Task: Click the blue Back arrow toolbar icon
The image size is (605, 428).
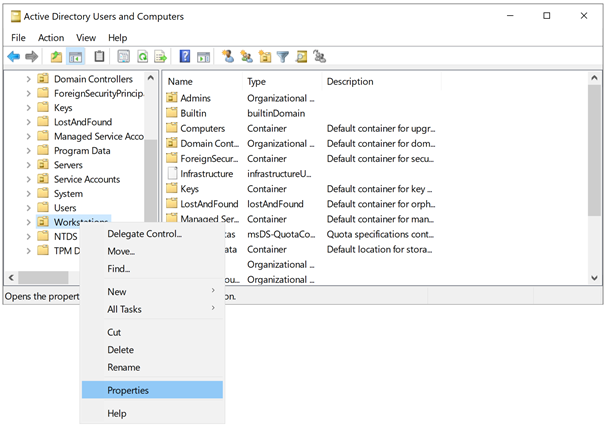Action: 14,57
